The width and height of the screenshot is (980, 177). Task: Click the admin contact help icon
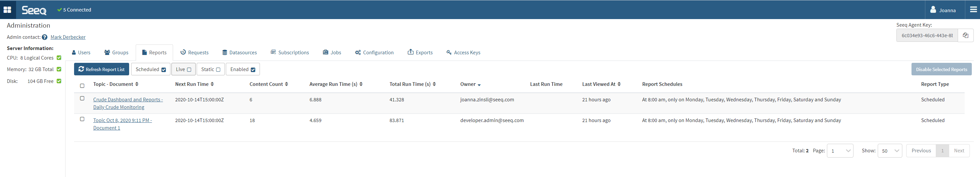45,37
